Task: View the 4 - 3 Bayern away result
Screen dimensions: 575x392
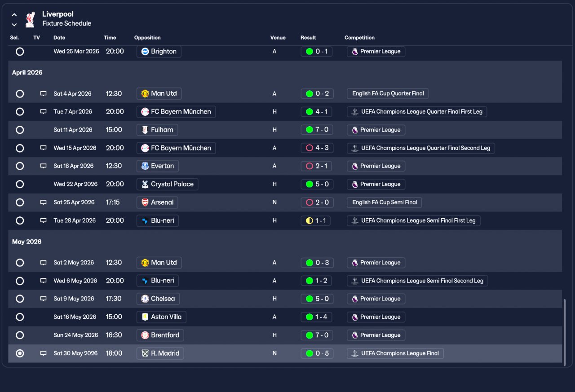Action: [317, 148]
